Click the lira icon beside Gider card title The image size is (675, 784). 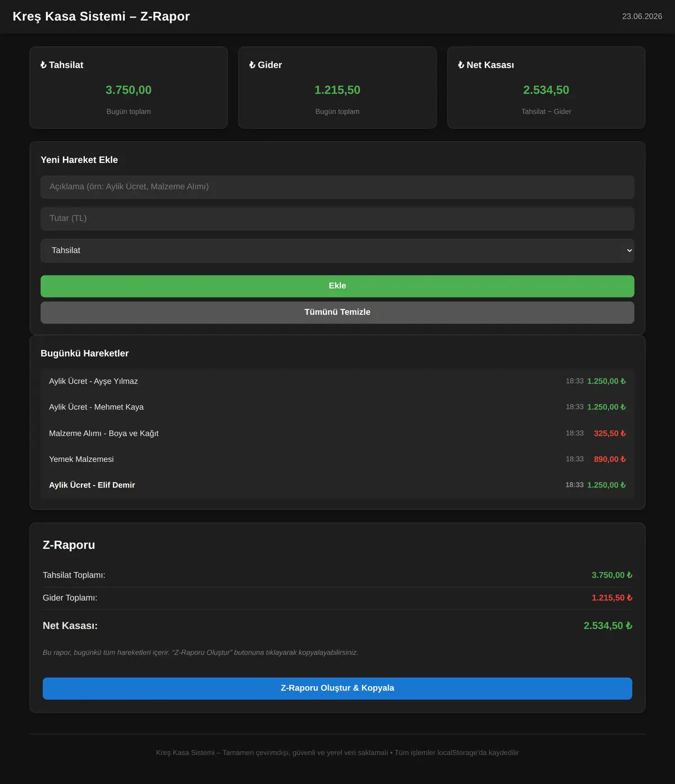[x=252, y=65]
